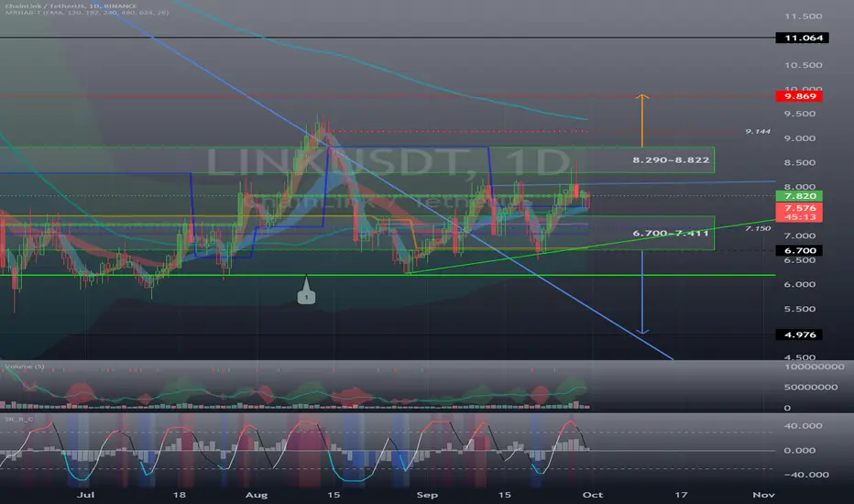Click the 45:13 candle countdown timer
The width and height of the screenshot is (854, 504).
coord(799,217)
